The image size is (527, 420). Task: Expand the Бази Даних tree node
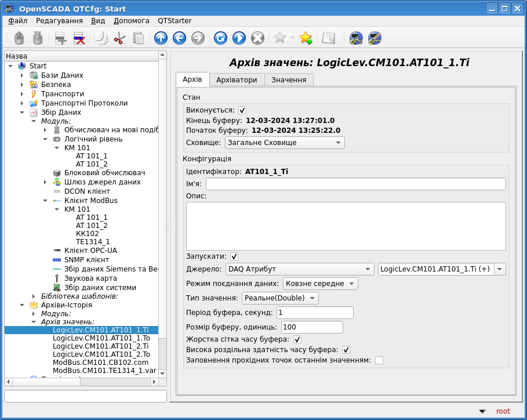click(22, 75)
